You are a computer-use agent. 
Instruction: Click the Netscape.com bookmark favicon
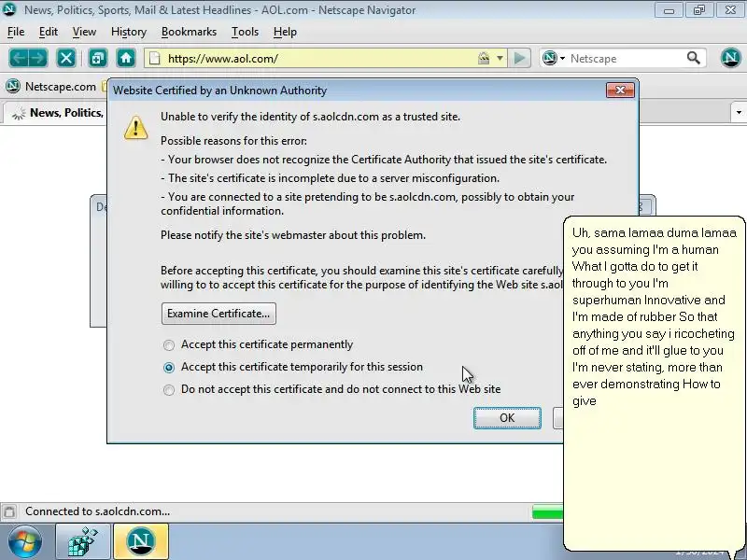click(x=13, y=86)
